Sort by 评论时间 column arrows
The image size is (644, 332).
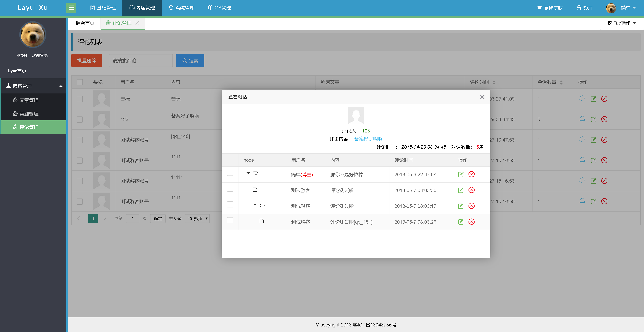coord(494,82)
